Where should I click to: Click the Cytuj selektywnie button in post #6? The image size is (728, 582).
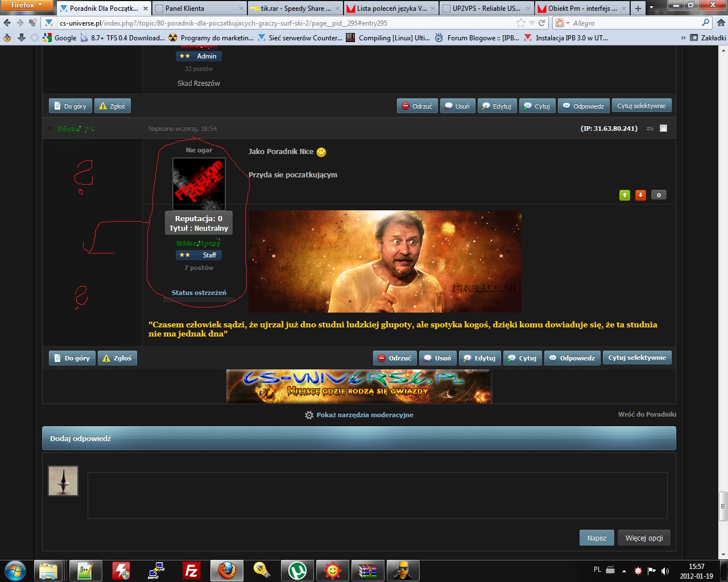coord(636,357)
